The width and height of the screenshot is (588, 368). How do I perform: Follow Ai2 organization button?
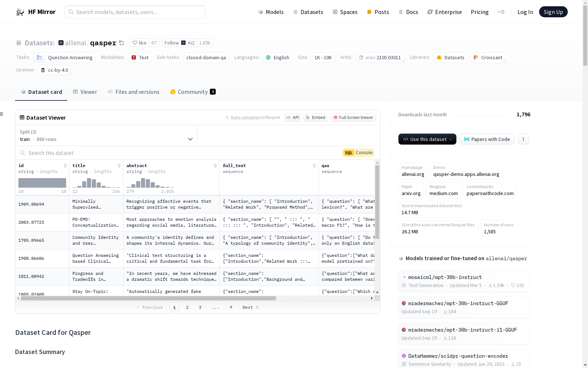[x=179, y=43]
